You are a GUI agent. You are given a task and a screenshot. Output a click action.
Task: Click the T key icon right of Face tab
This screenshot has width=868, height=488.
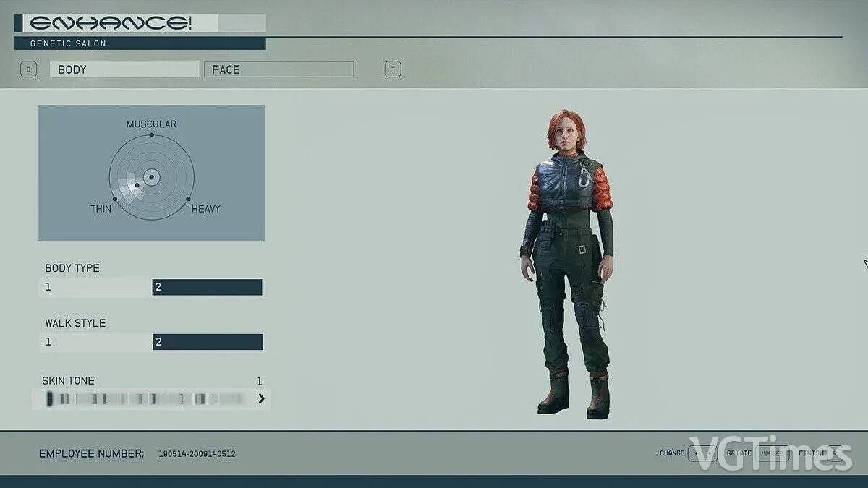click(393, 69)
